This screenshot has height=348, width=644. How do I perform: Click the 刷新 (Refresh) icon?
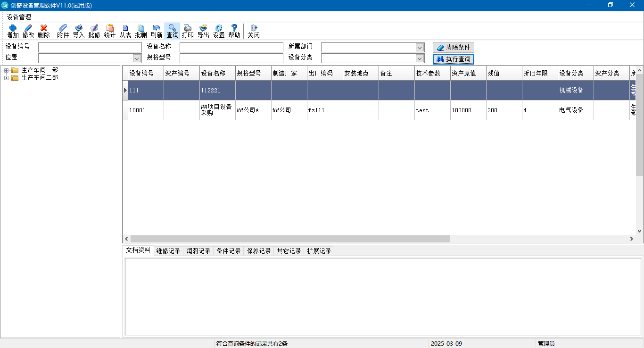156,31
